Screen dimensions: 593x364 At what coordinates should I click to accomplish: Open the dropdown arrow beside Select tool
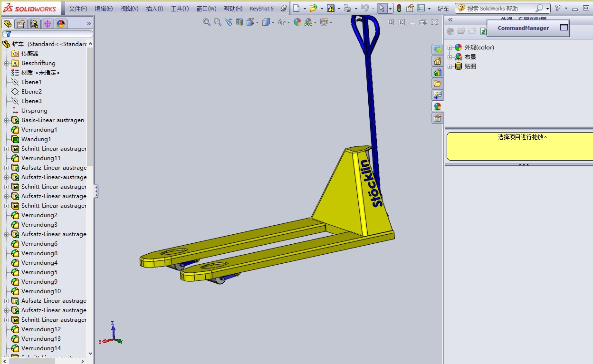pyautogui.click(x=390, y=8)
